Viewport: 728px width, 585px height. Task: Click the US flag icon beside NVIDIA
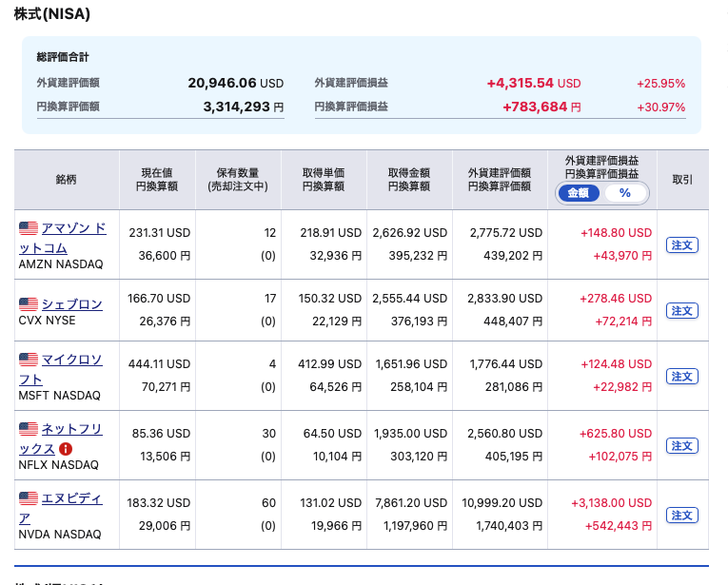point(29,498)
